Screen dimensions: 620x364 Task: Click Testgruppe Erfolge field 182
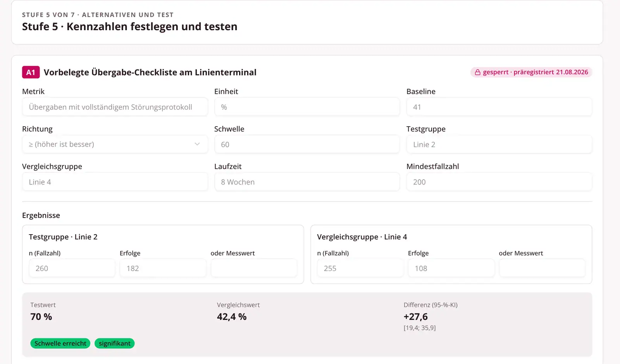[x=163, y=268]
